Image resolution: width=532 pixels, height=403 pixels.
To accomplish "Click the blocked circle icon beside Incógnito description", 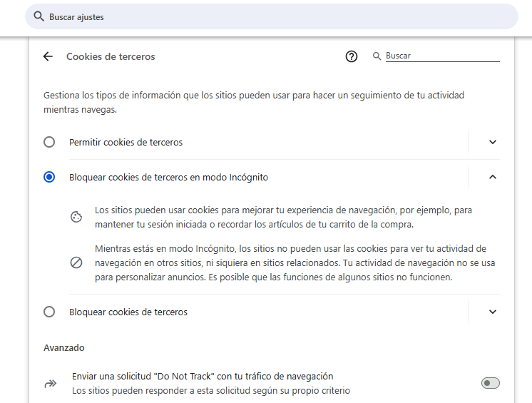I will click(x=76, y=262).
